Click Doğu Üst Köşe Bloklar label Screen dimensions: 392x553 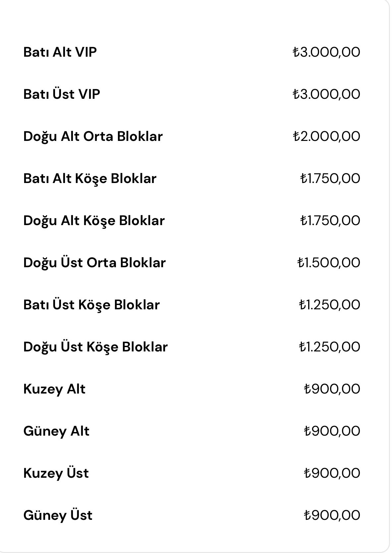pyautogui.click(x=95, y=347)
